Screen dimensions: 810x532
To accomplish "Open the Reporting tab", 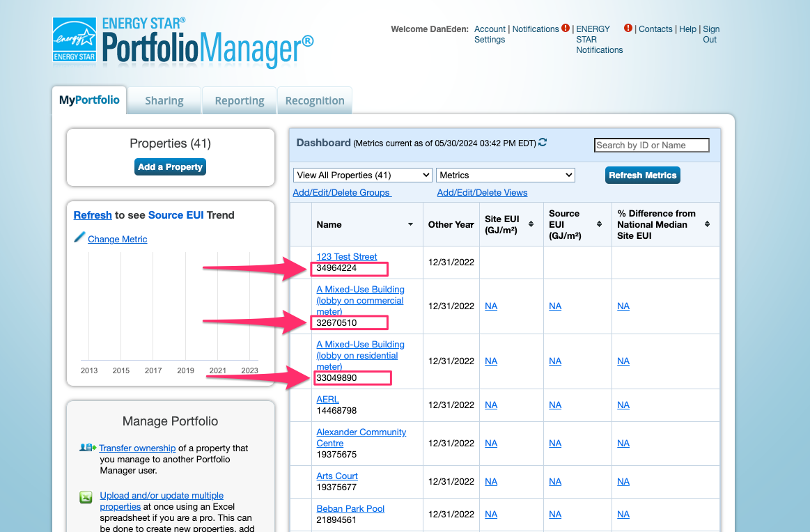I will [240, 101].
